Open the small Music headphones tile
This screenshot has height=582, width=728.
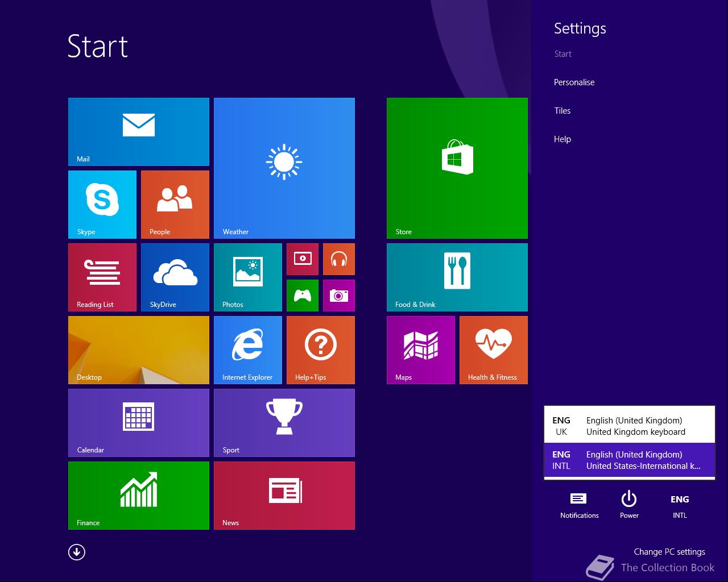point(339,259)
